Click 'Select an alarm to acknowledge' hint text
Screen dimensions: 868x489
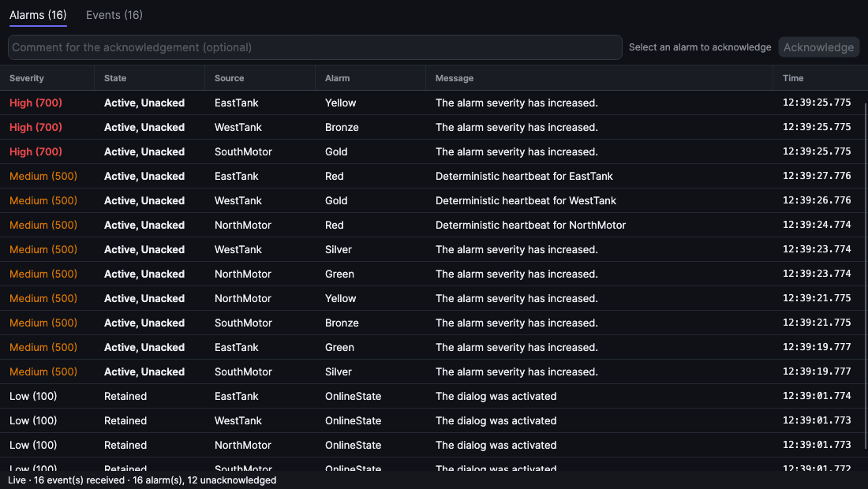[700, 47]
